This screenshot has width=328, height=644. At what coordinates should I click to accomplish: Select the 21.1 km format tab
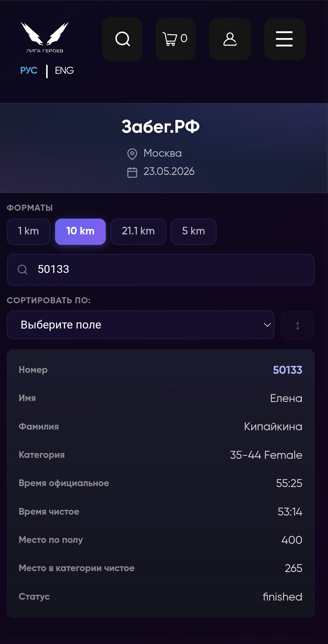(138, 232)
